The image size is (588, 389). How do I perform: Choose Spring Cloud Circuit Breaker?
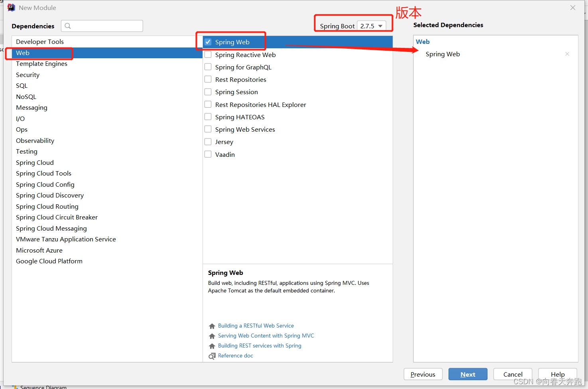107,217
